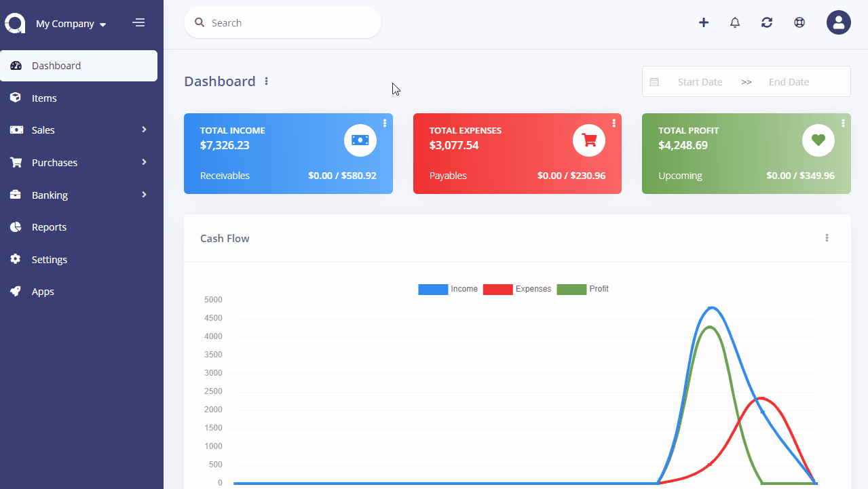Screen dimensions: 868x489
Task: Click the Total Expenses cart icon
Action: (x=589, y=140)
